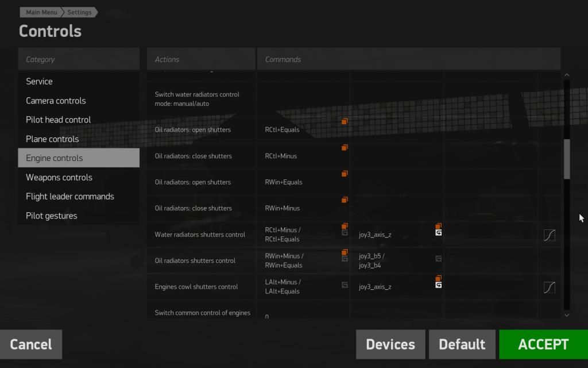Screen dimensions: 588x368
Task: Open the Devices configuration
Action: [x=390, y=344]
